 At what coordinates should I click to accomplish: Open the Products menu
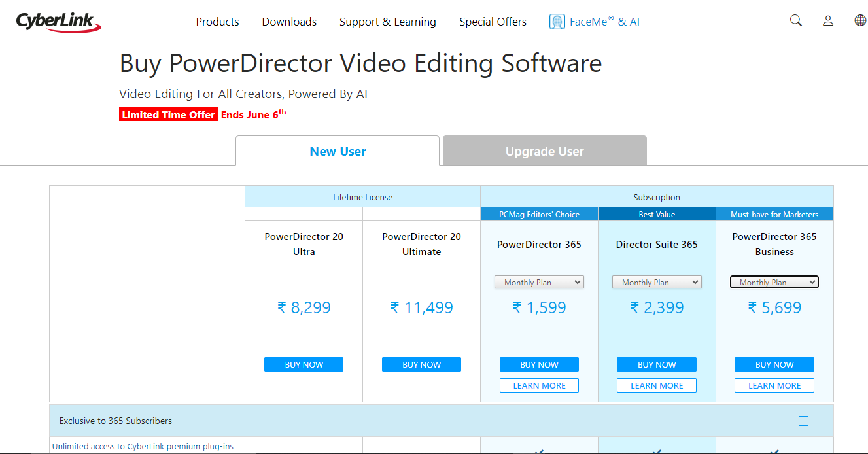[x=218, y=22]
